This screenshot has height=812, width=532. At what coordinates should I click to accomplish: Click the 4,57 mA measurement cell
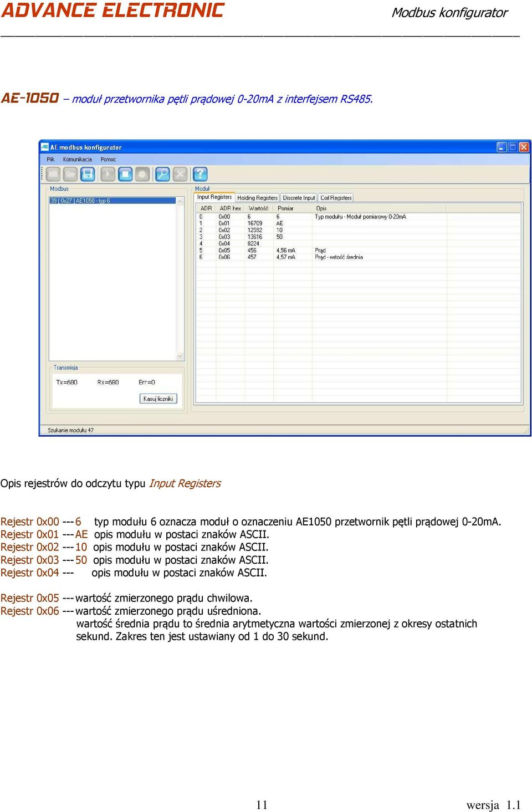pos(286,257)
